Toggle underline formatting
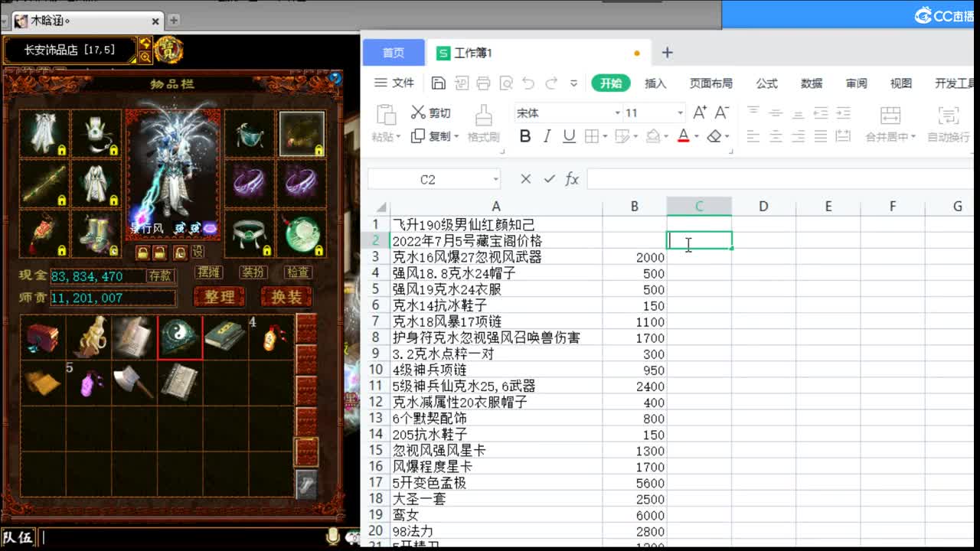 click(569, 136)
